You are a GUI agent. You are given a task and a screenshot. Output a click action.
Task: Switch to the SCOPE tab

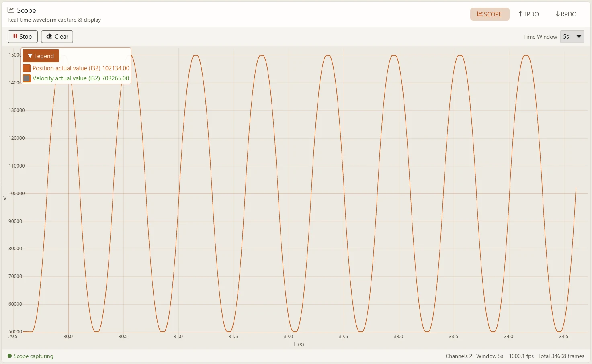pyautogui.click(x=490, y=14)
